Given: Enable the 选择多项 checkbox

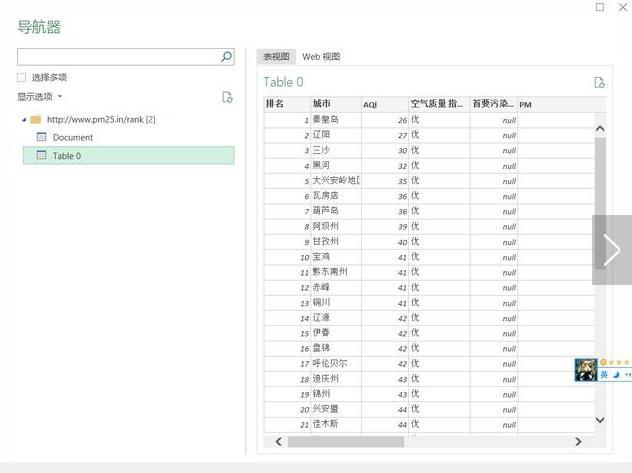Looking at the screenshot, I should coord(22,77).
